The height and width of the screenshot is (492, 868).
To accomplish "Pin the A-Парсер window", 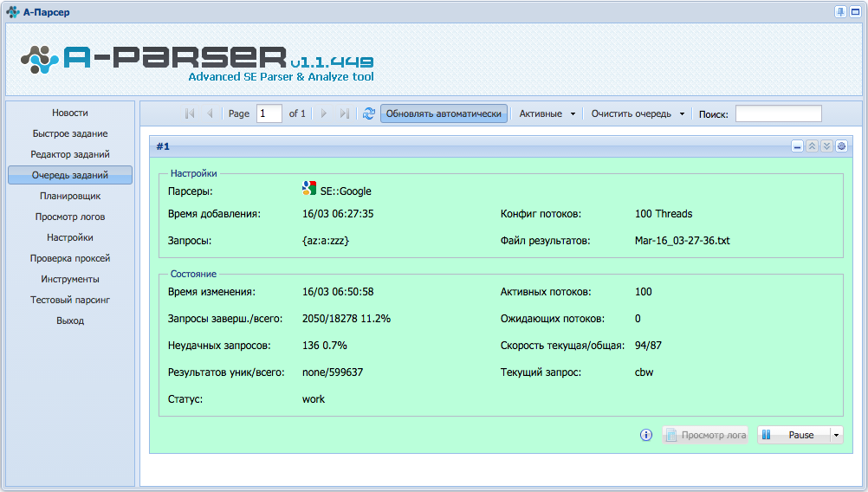I will tap(840, 11).
